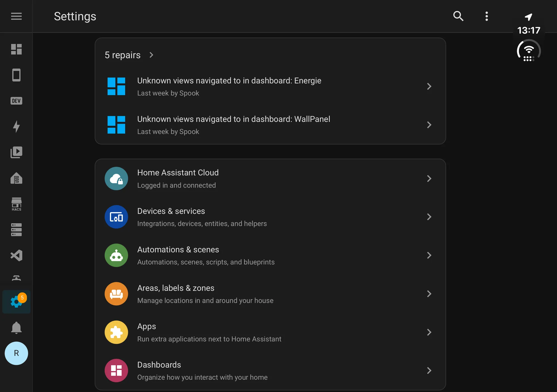
Task: Open the tablet panel in sidebar
Action: click(16, 75)
